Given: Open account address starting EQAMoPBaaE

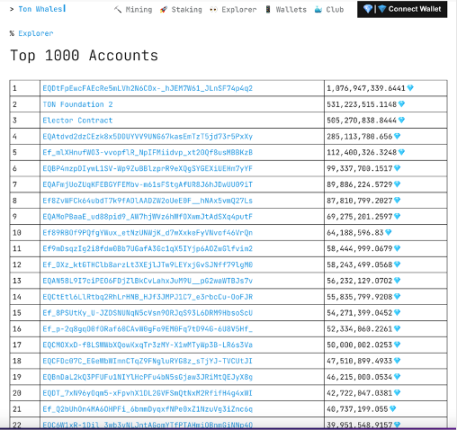Looking at the screenshot, I should point(147,216).
